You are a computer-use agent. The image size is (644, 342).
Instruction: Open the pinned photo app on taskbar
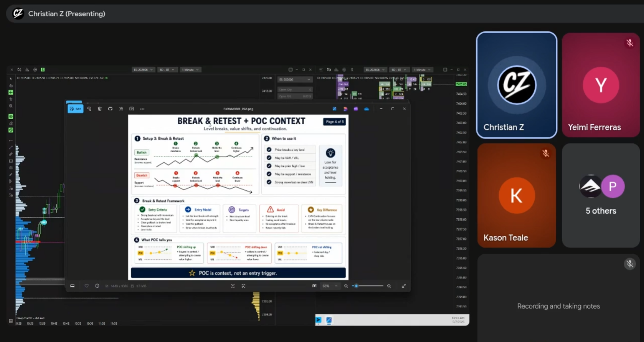329,320
